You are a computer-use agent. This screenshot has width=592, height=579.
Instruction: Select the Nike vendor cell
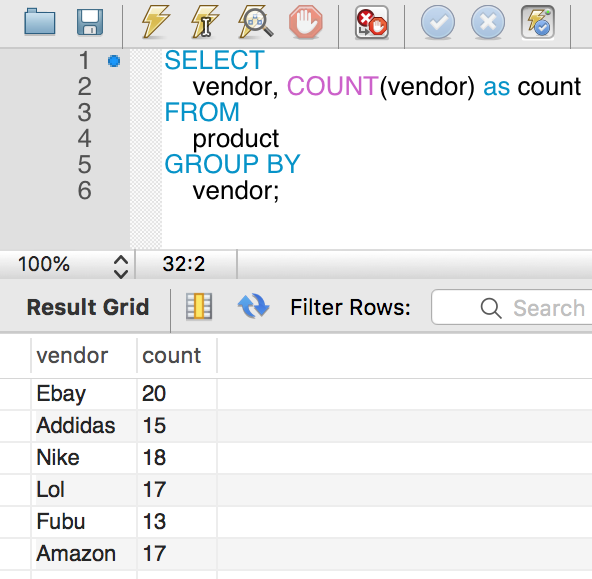tap(83, 458)
